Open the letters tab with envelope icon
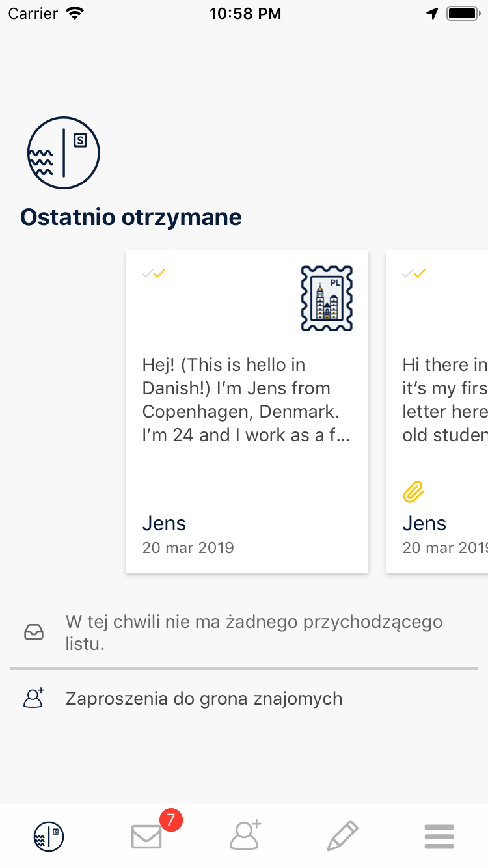 146,836
